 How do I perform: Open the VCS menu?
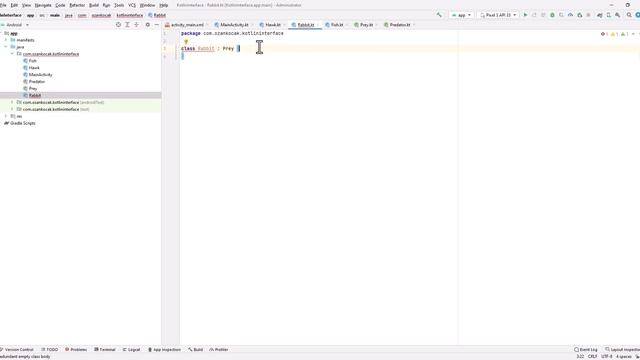(x=132, y=5)
